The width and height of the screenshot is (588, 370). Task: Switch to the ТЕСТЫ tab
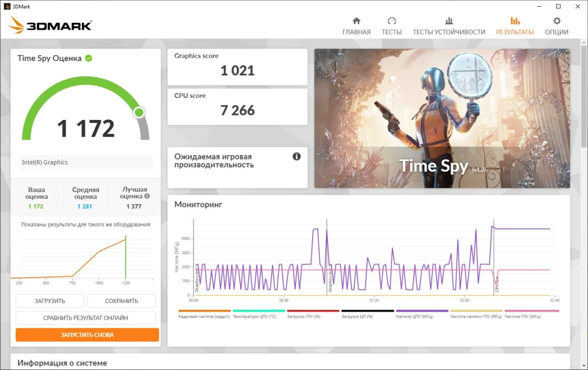click(x=392, y=26)
